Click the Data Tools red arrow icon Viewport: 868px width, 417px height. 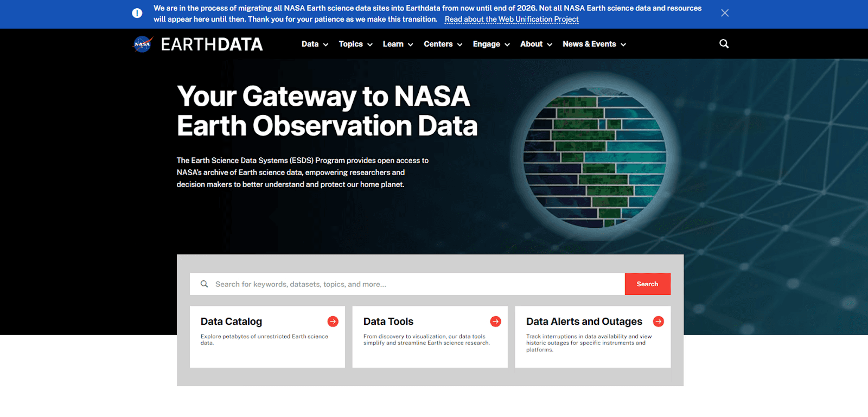point(496,322)
